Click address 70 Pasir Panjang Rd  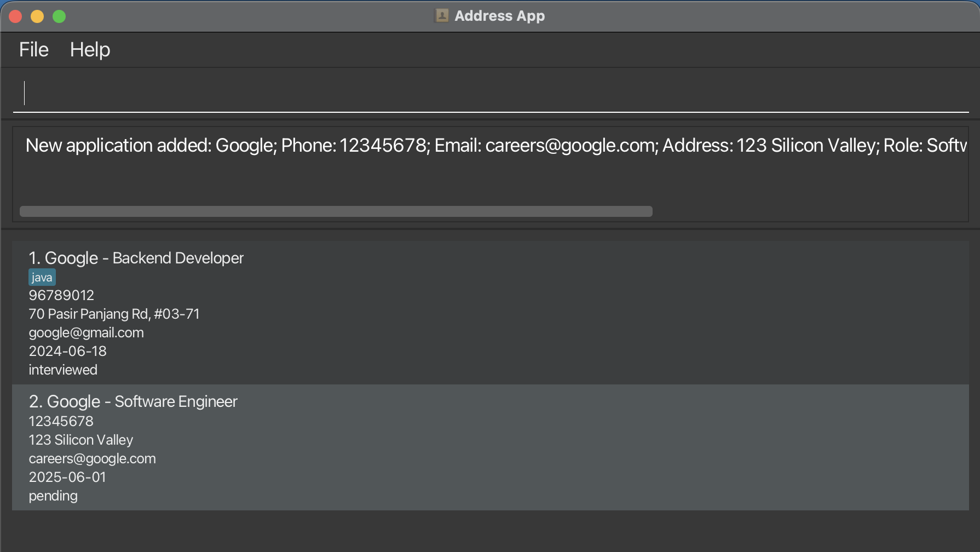[x=114, y=314]
